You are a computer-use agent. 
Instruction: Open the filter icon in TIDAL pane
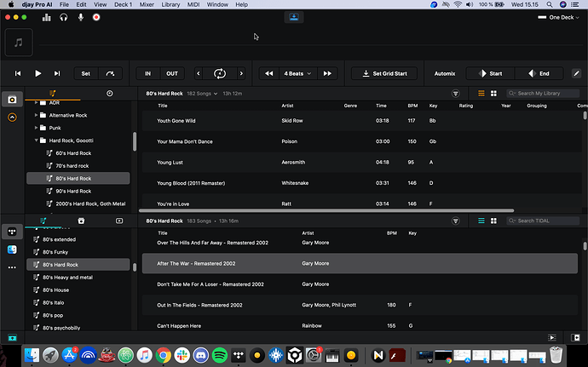[x=456, y=221]
